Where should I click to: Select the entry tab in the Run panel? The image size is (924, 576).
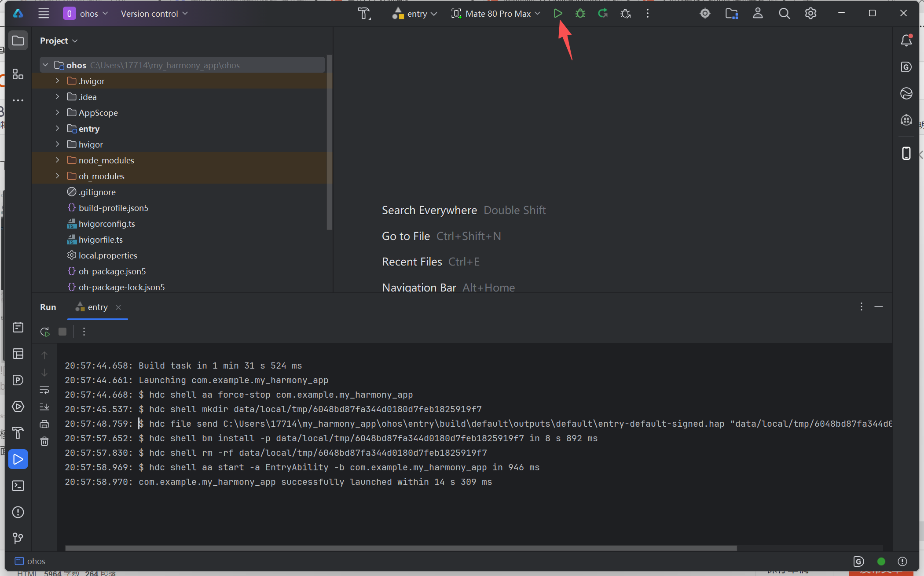pyautogui.click(x=97, y=307)
